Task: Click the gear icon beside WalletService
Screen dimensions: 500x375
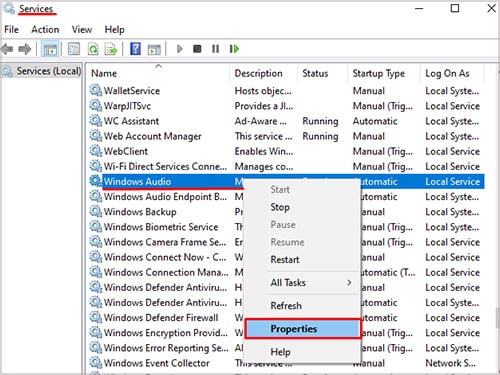Action: pyautogui.click(x=96, y=90)
